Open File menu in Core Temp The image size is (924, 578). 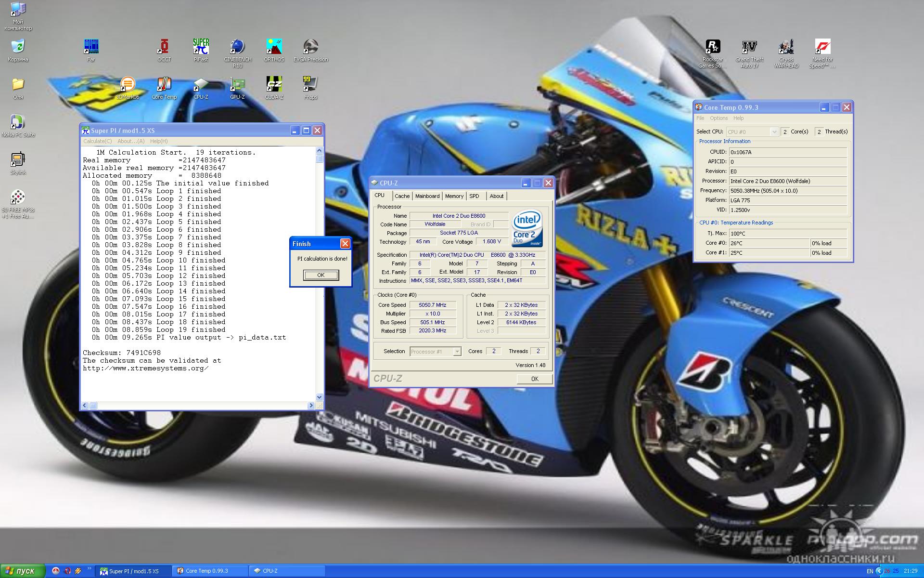click(x=700, y=118)
